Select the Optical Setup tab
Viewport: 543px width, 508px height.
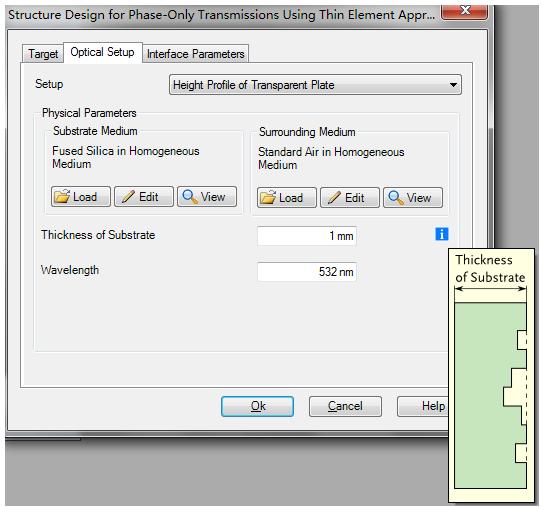point(103,52)
